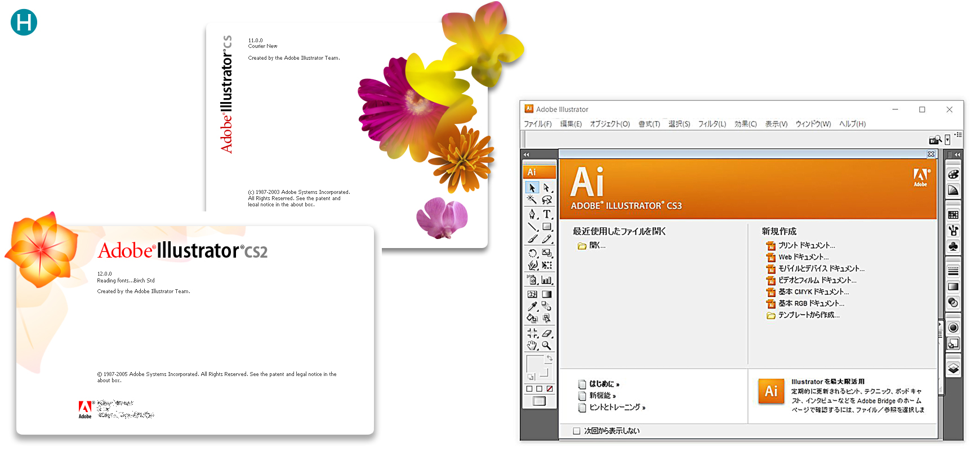
Task: Select the Rectangle tool
Action: [x=546, y=227]
